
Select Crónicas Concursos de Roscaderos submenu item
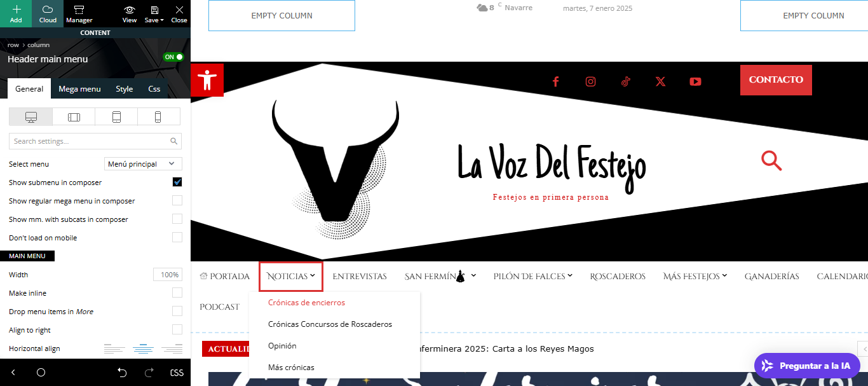point(330,324)
